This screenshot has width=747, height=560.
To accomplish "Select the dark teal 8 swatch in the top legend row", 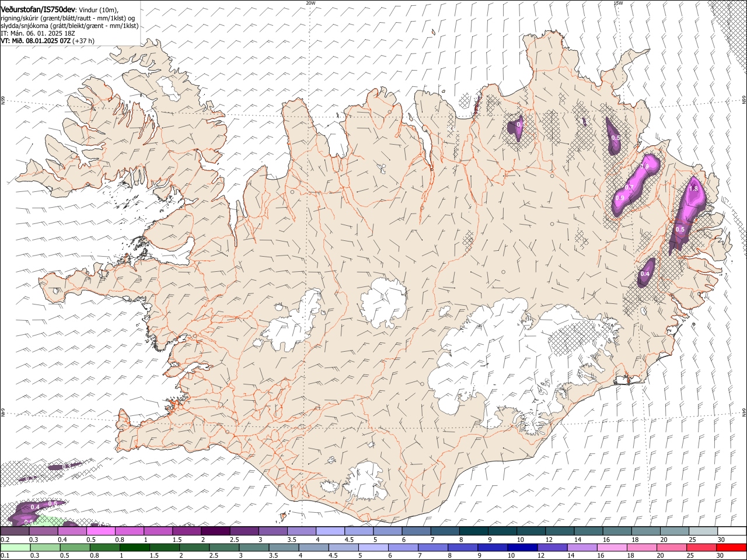I will [473, 531].
